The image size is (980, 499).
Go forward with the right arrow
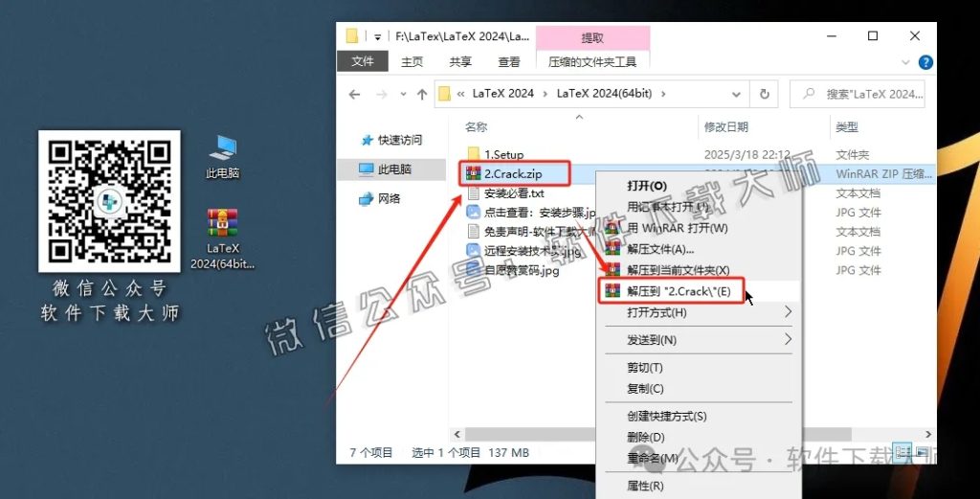[x=381, y=94]
